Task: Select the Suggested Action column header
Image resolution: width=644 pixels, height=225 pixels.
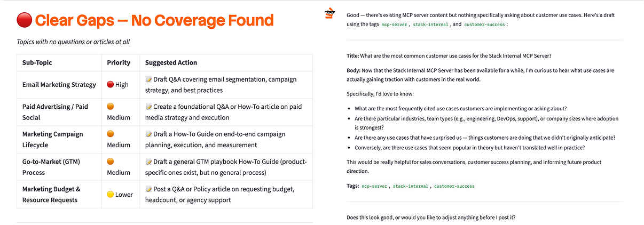Action: [x=171, y=62]
